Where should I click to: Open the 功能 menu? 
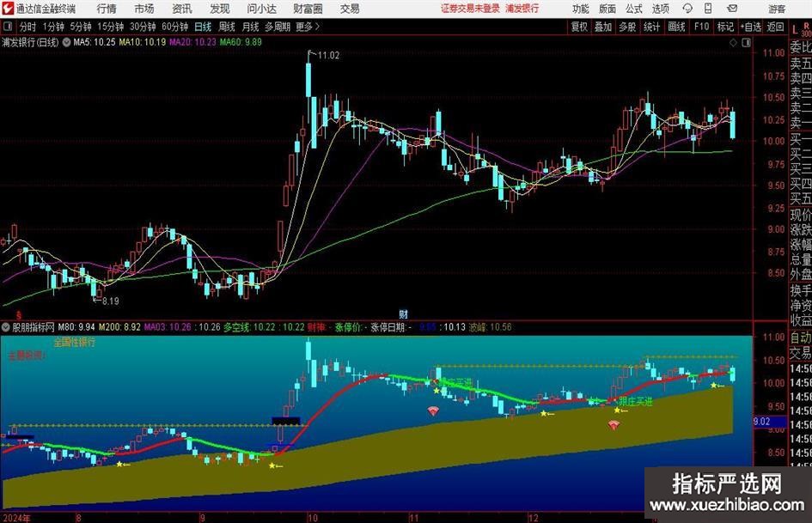click(581, 9)
